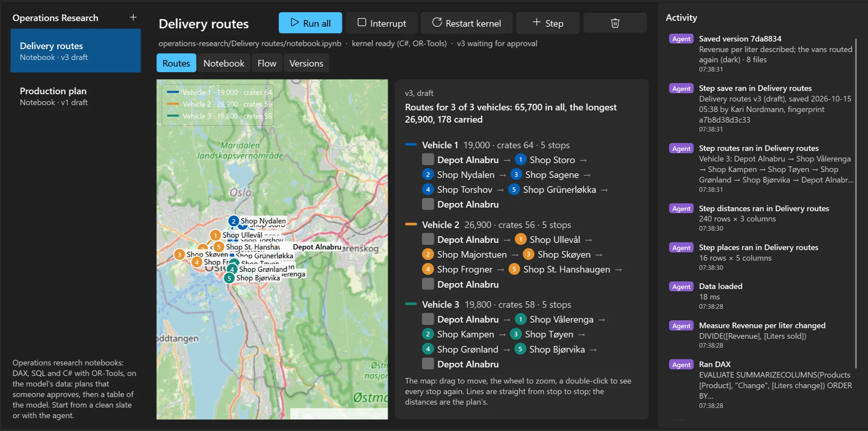
Task: Open Ran DAX activity entry
Action: 762,385
